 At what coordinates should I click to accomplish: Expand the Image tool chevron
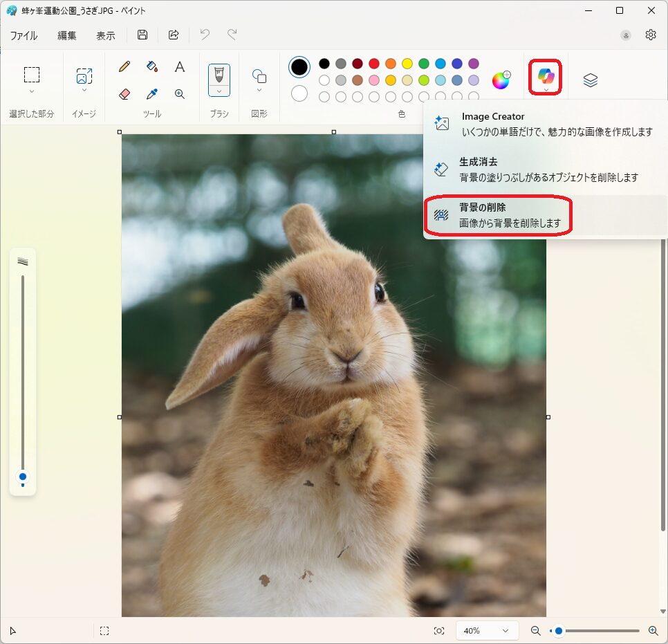click(x=84, y=91)
